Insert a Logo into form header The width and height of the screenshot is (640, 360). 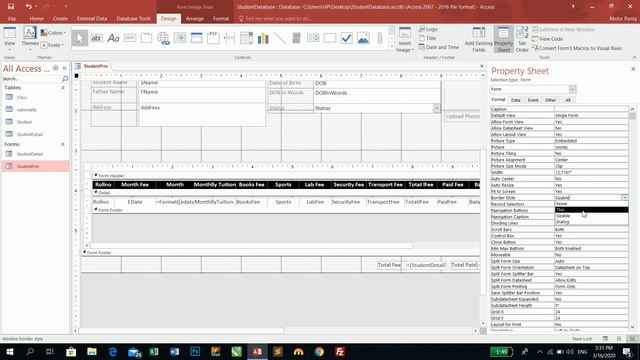pos(428,29)
